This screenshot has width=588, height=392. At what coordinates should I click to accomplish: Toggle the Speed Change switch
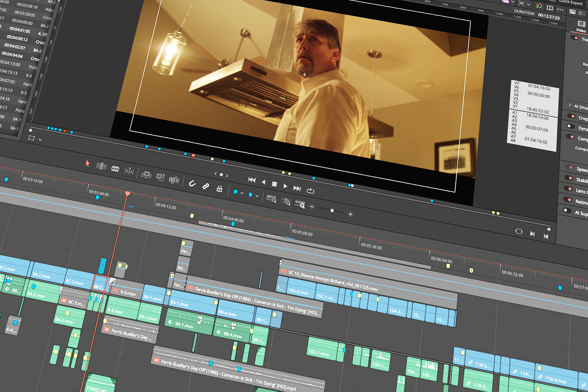click(568, 167)
